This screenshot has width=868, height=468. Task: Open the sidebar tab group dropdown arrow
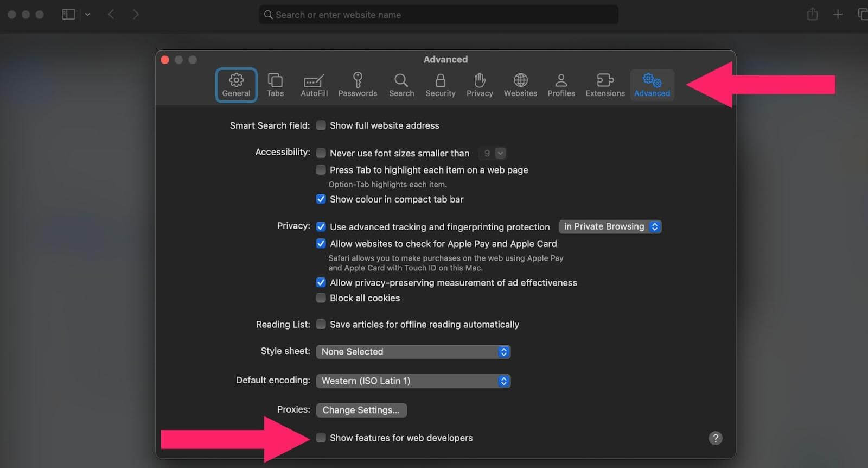click(87, 15)
